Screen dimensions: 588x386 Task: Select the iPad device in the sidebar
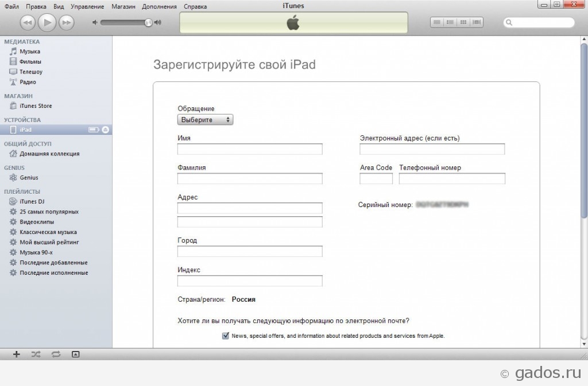point(56,130)
